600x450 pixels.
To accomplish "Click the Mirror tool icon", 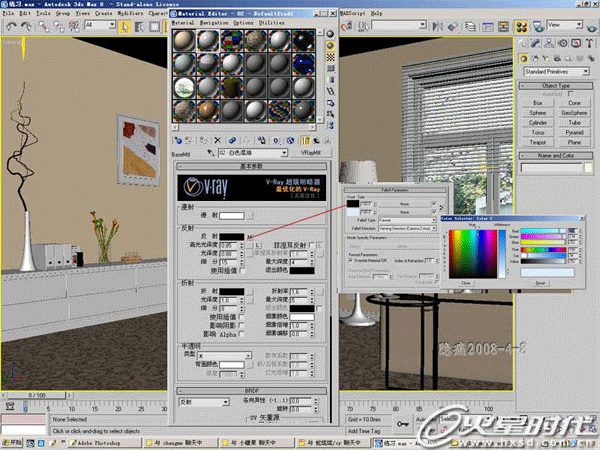I will pos(438,26).
